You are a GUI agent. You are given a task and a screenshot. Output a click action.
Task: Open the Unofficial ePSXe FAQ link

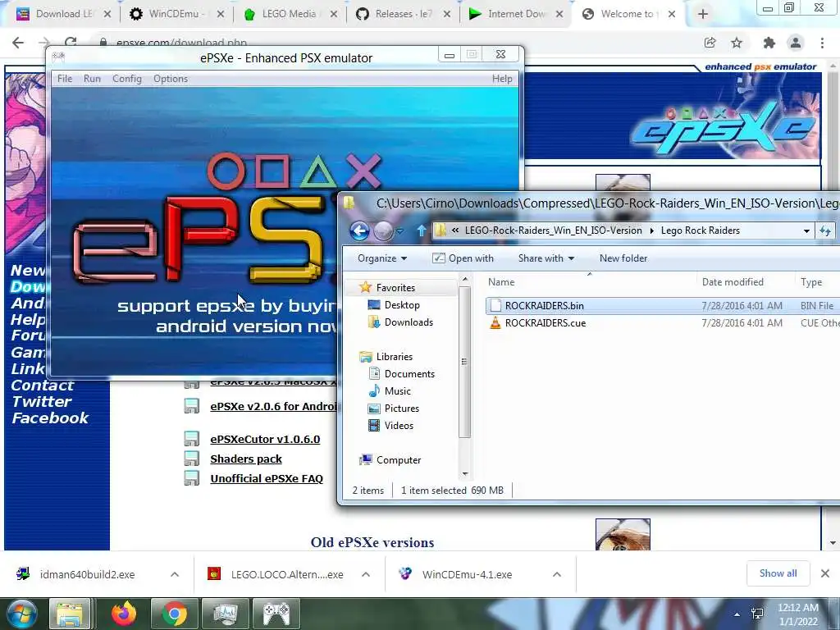(267, 478)
